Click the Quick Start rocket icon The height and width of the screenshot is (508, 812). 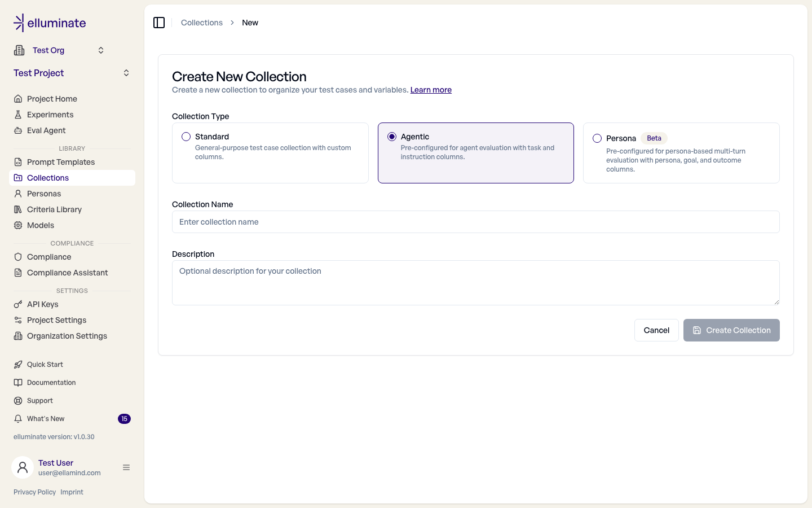pos(18,365)
